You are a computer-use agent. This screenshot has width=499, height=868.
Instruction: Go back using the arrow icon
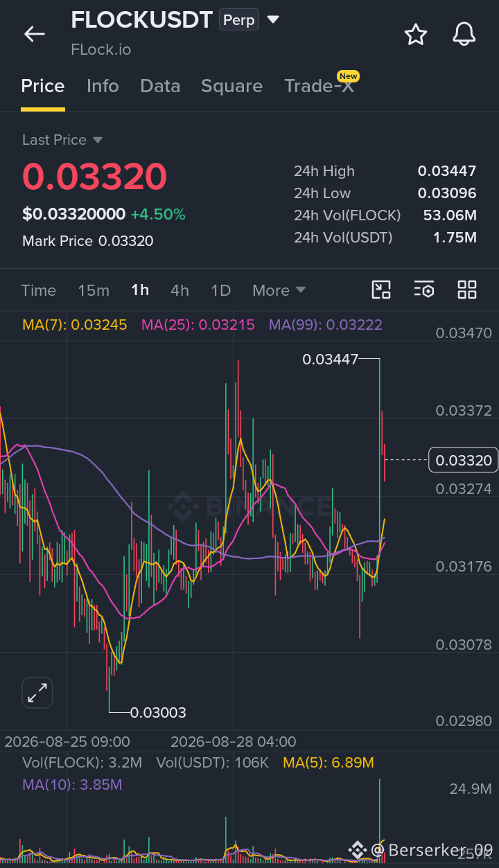(34, 33)
